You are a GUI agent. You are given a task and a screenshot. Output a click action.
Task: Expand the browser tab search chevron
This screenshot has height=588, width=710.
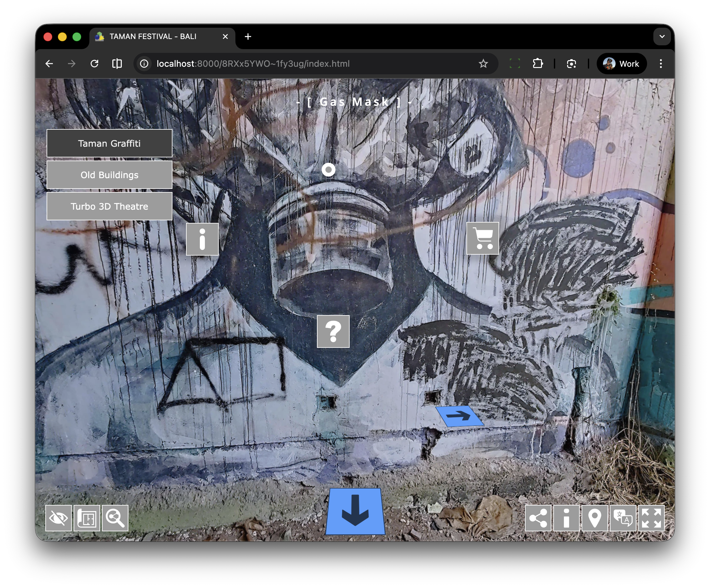tap(662, 37)
